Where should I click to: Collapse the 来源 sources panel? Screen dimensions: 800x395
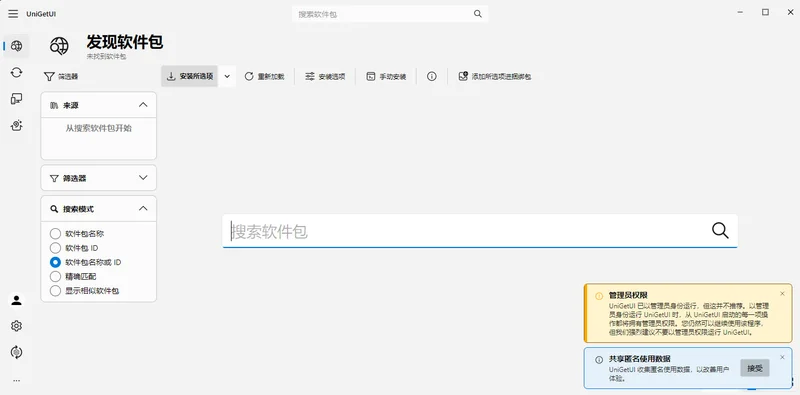143,105
